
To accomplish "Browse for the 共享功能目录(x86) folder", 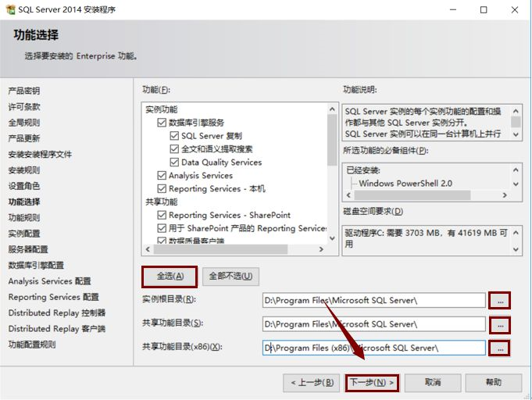I will tap(500, 348).
